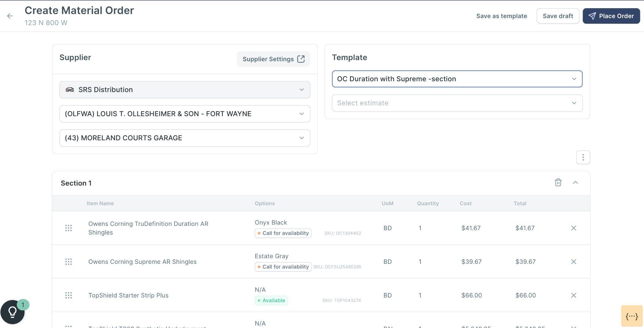Open the lightbulb help widget
This screenshot has height=328, width=644.
(x=13, y=312)
